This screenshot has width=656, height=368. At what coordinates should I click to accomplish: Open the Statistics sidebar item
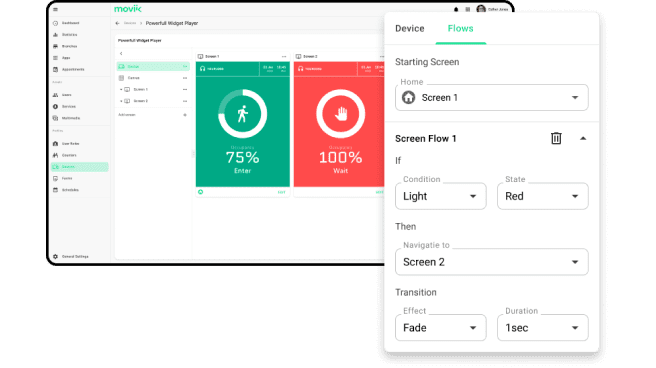click(66, 35)
